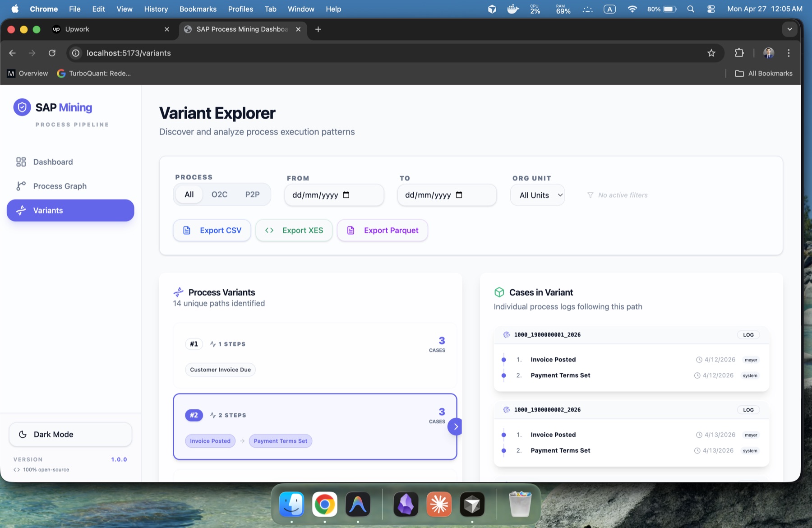Screen dimensions: 812x528
Task: Click the #2 variant badge
Action: coord(194,415)
